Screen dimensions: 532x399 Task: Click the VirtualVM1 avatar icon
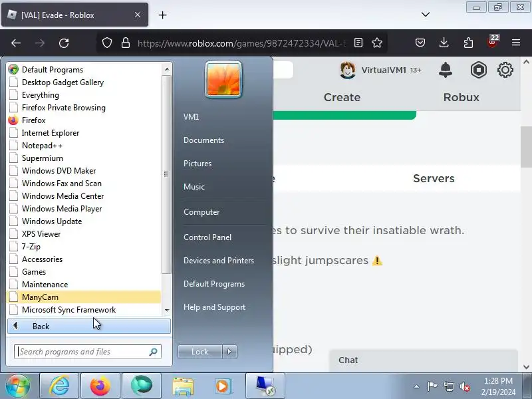click(x=348, y=70)
